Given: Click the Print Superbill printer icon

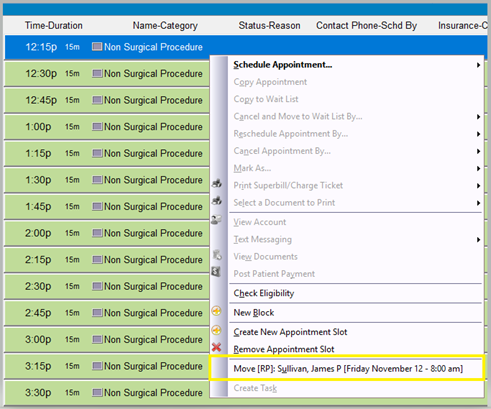Looking at the screenshot, I should pyautogui.click(x=217, y=183).
